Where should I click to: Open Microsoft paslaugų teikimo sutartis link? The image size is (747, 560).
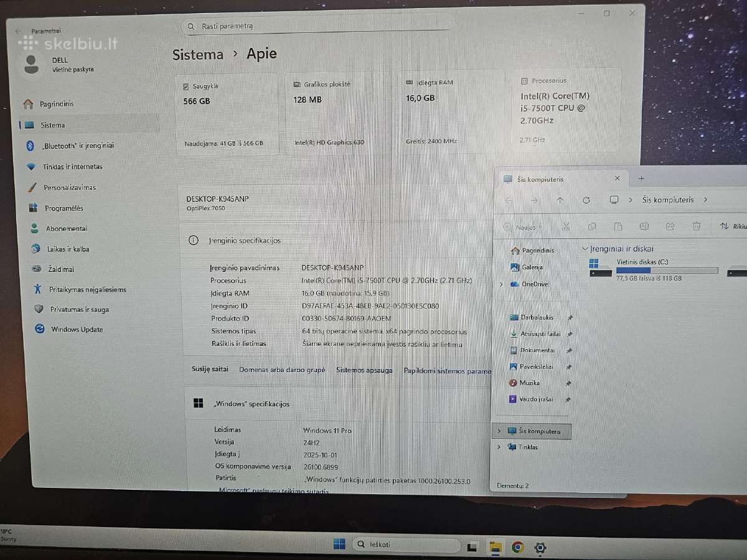coord(273,490)
